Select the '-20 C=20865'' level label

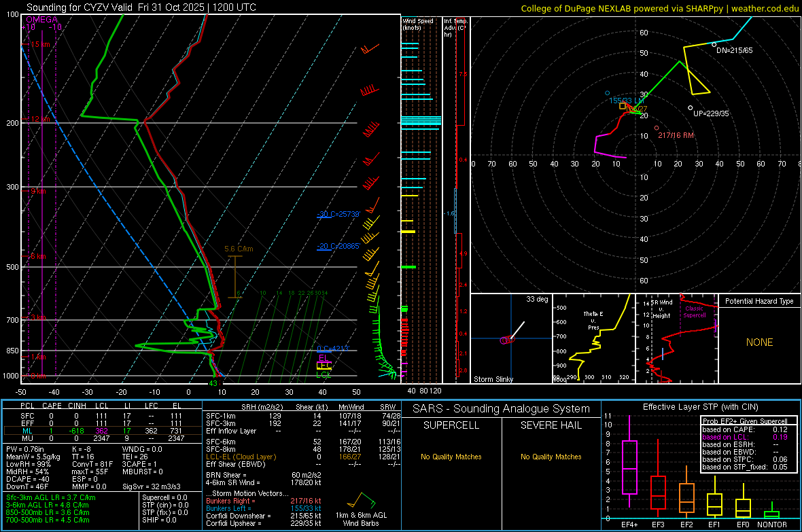coord(338,246)
